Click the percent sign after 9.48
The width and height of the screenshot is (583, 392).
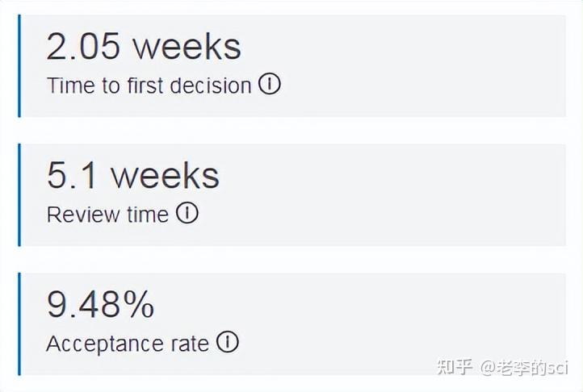pos(139,304)
